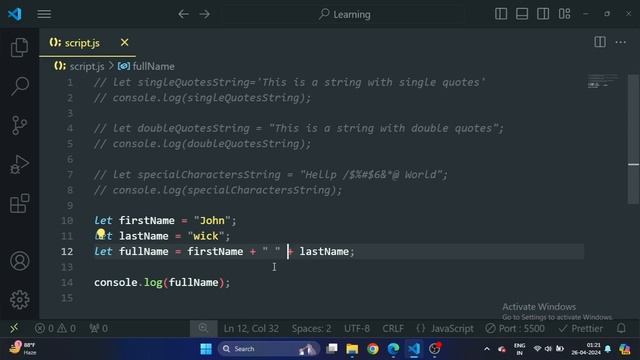Click the lightbulb code action on line 11
This screenshot has height=360, width=640.
point(101,233)
